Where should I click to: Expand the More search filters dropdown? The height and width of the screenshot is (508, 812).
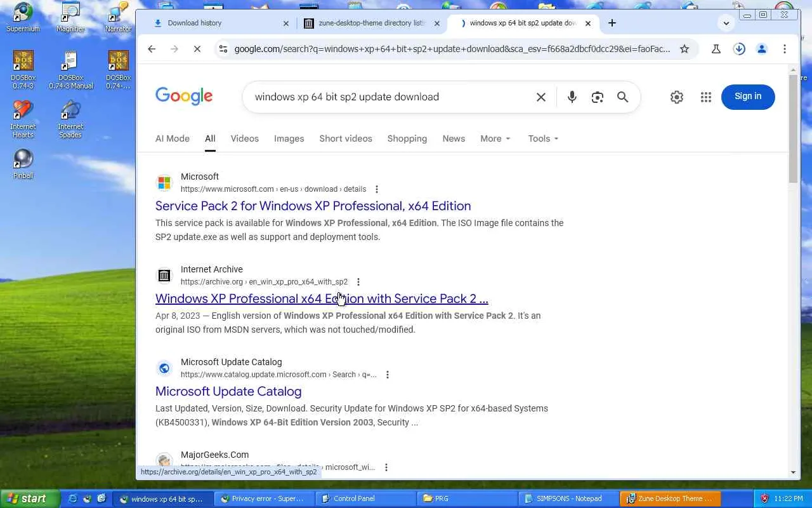(495, 138)
